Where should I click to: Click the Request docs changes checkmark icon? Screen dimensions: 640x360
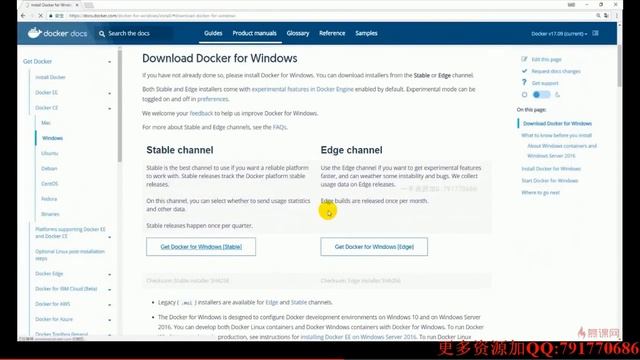click(x=524, y=71)
